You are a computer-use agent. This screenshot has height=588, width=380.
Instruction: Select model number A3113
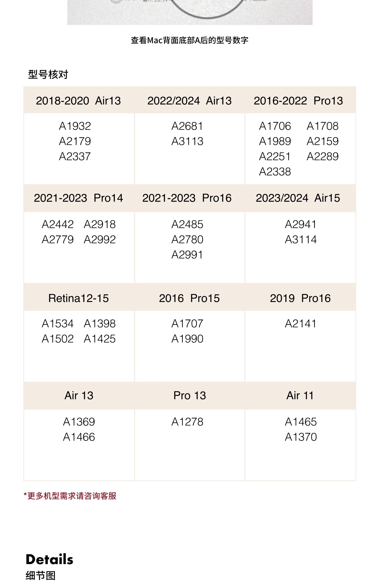coord(187,141)
